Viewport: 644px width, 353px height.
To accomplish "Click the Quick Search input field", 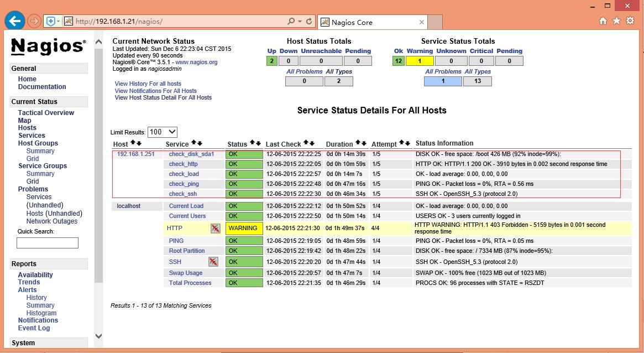I will click(x=47, y=243).
